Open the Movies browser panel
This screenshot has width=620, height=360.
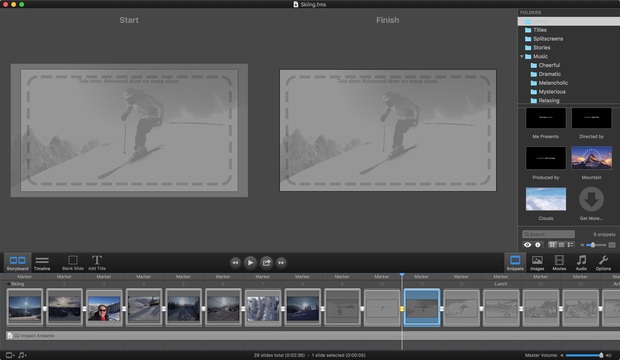[x=559, y=263]
